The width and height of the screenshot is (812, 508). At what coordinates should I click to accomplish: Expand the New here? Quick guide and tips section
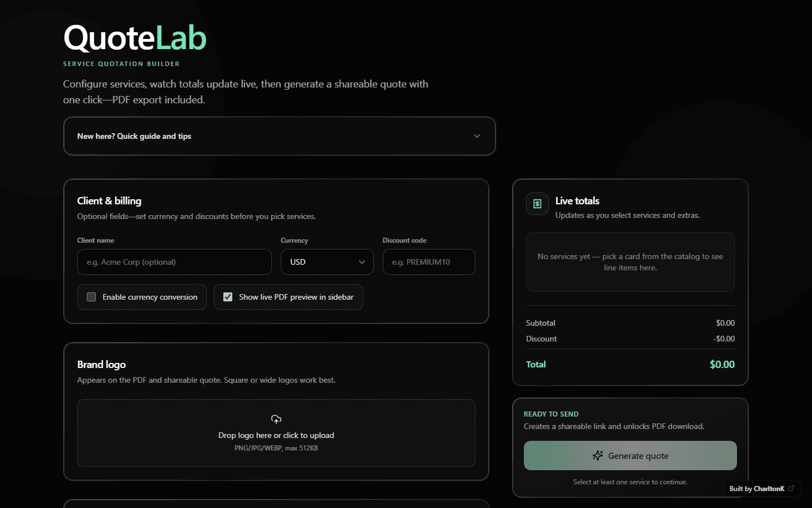coord(280,136)
